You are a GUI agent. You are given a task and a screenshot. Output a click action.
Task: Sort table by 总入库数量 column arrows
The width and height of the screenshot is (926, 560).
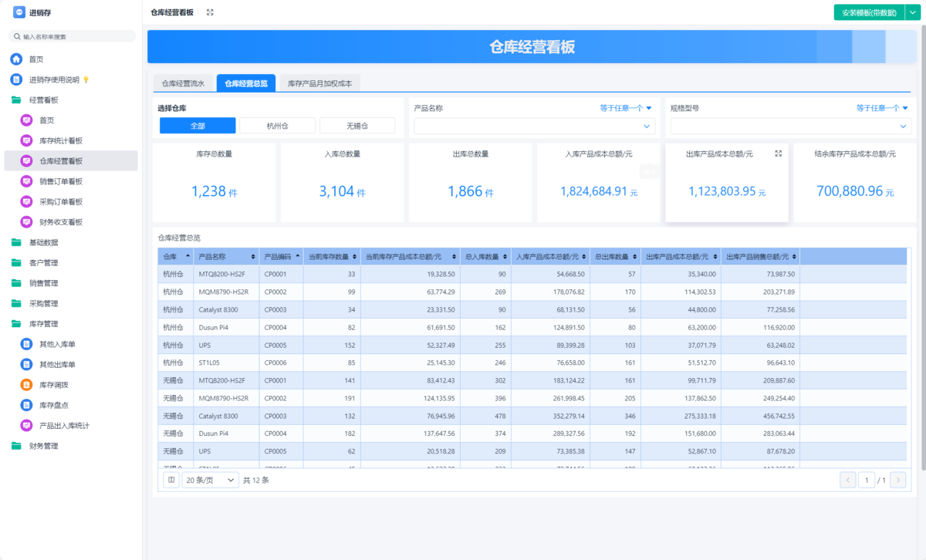pyautogui.click(x=505, y=256)
